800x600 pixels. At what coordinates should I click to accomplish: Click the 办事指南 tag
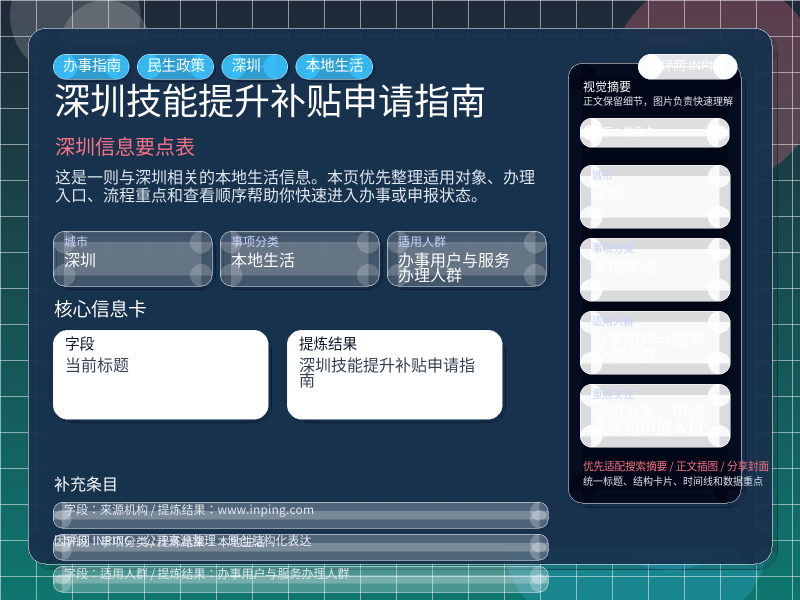pyautogui.click(x=92, y=66)
